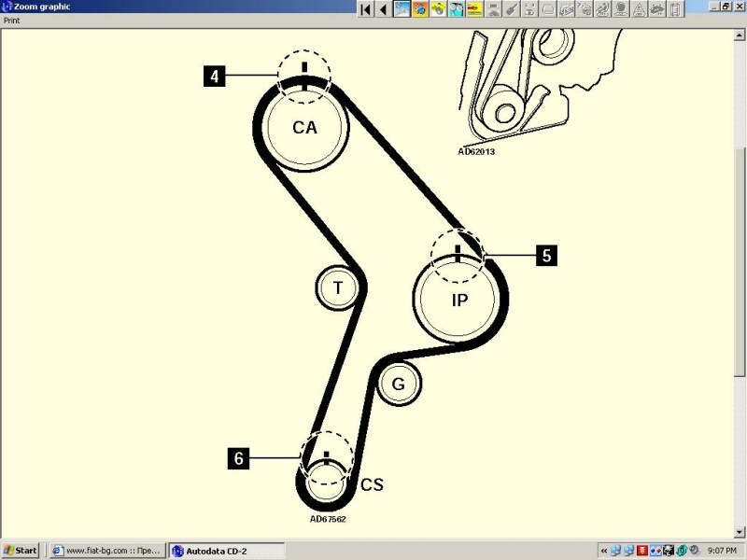Select the greyed spark plug toolbar icon
Image resolution: width=747 pixels, height=560 pixels.
tap(511, 9)
